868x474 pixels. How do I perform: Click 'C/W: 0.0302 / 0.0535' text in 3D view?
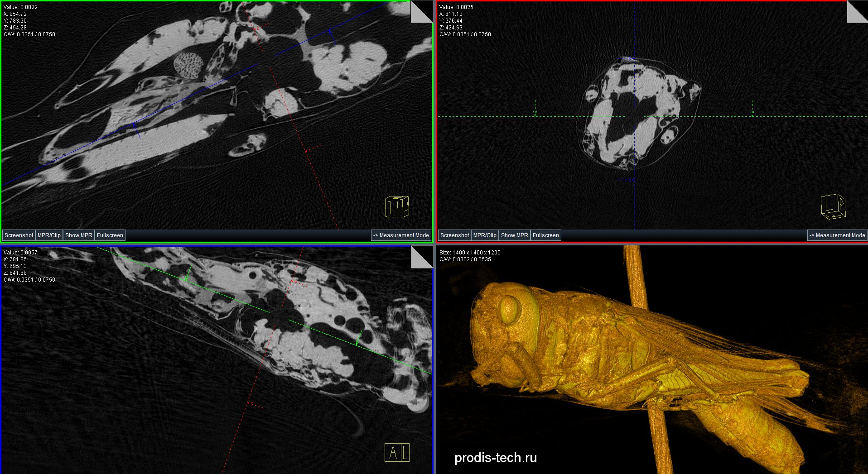[x=465, y=259]
